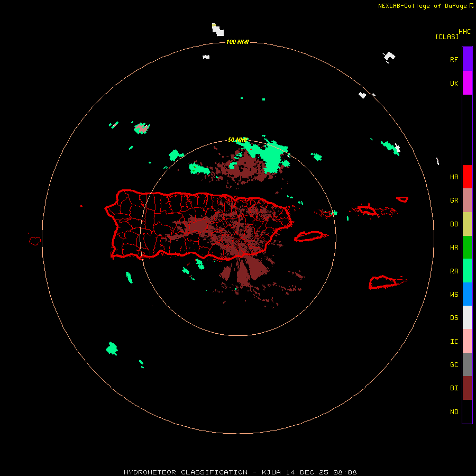Click the Hydrometeor Classification KJUA title text
Image resolution: width=476 pixels, height=476 pixels.
[x=240, y=472]
